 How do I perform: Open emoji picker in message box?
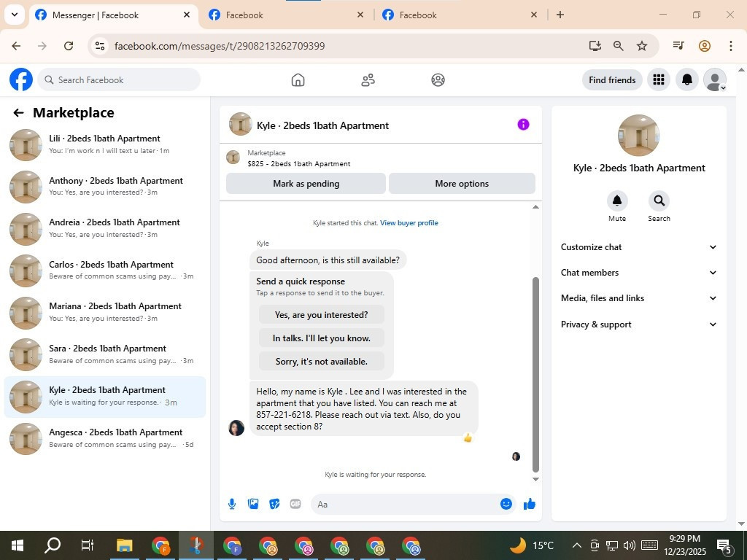pos(506,504)
